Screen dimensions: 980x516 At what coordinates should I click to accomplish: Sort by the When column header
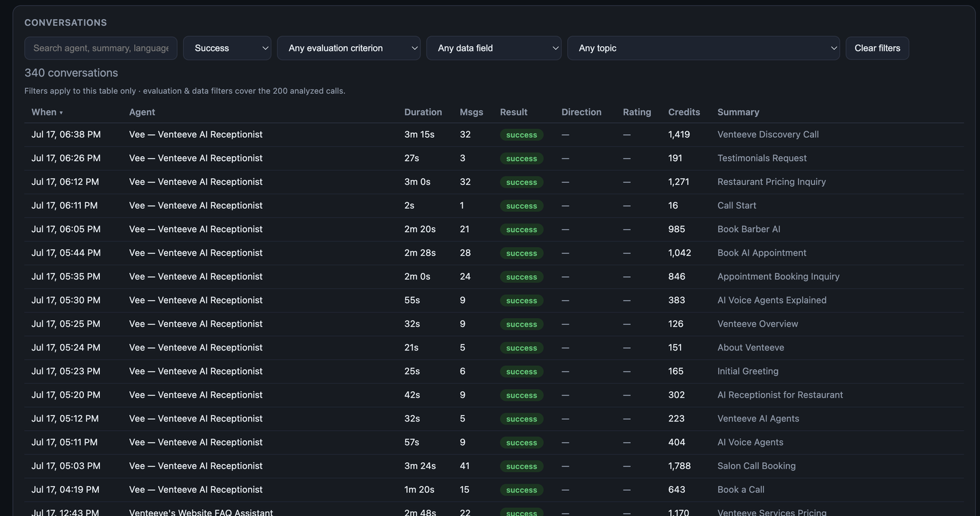[x=47, y=112]
